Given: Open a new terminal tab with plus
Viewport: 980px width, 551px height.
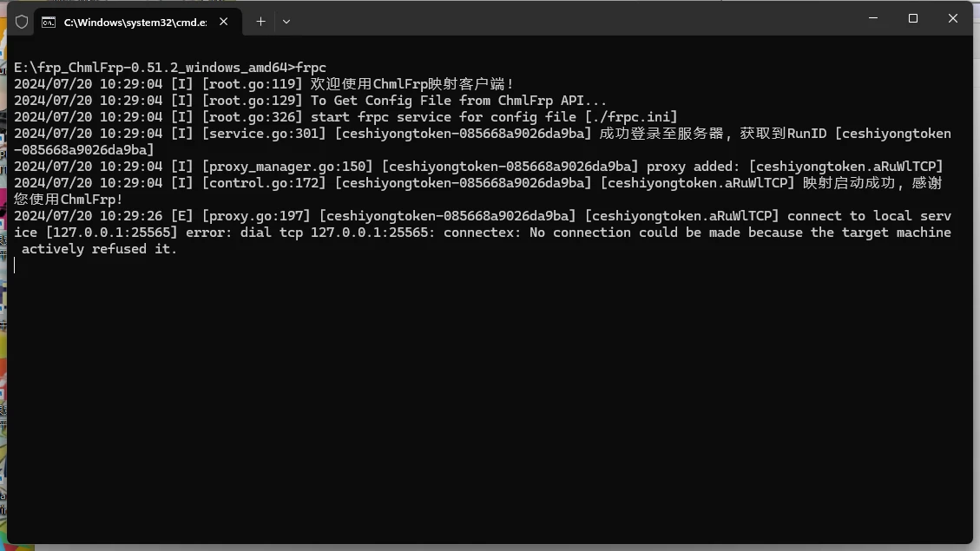Looking at the screenshot, I should (x=260, y=22).
